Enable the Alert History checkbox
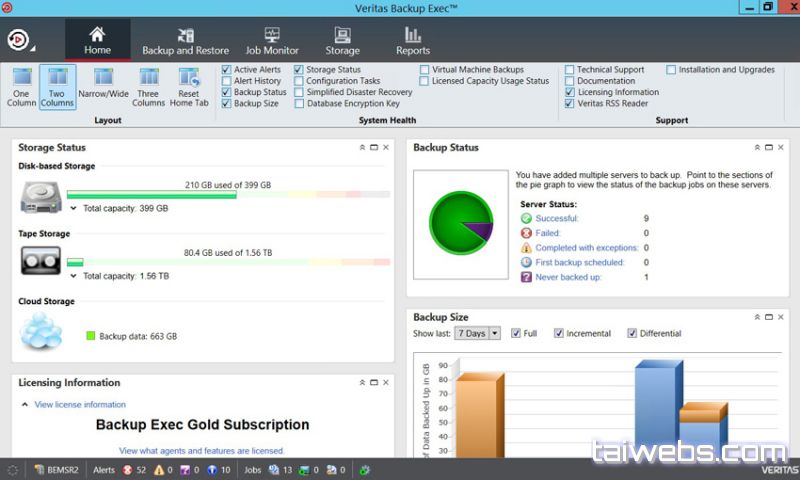The image size is (800, 480). pos(227,81)
